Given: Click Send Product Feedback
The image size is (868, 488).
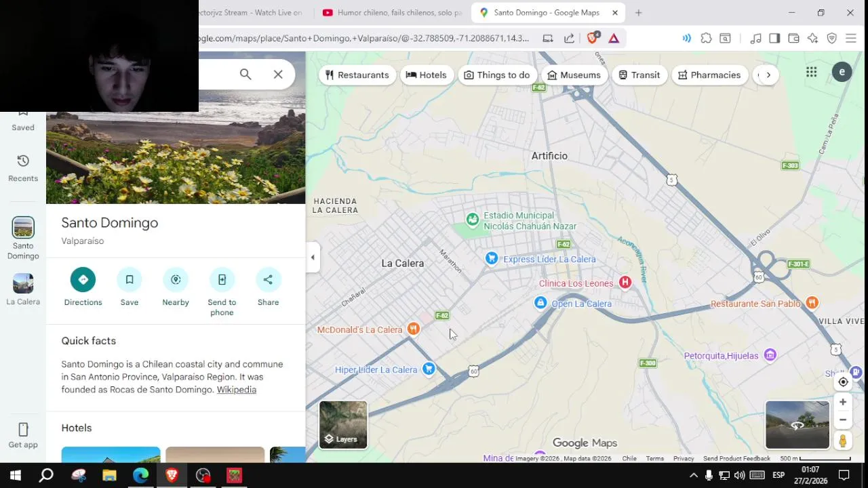Looking at the screenshot, I should pyautogui.click(x=736, y=459).
